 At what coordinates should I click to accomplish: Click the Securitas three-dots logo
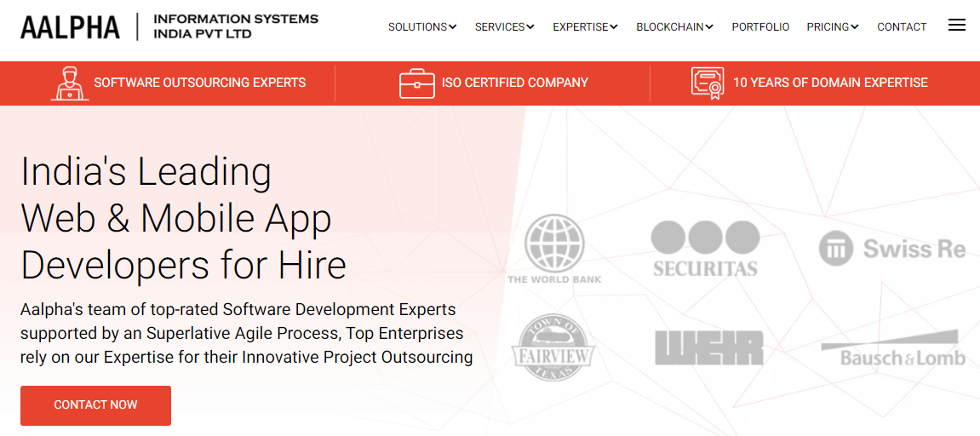tap(706, 249)
